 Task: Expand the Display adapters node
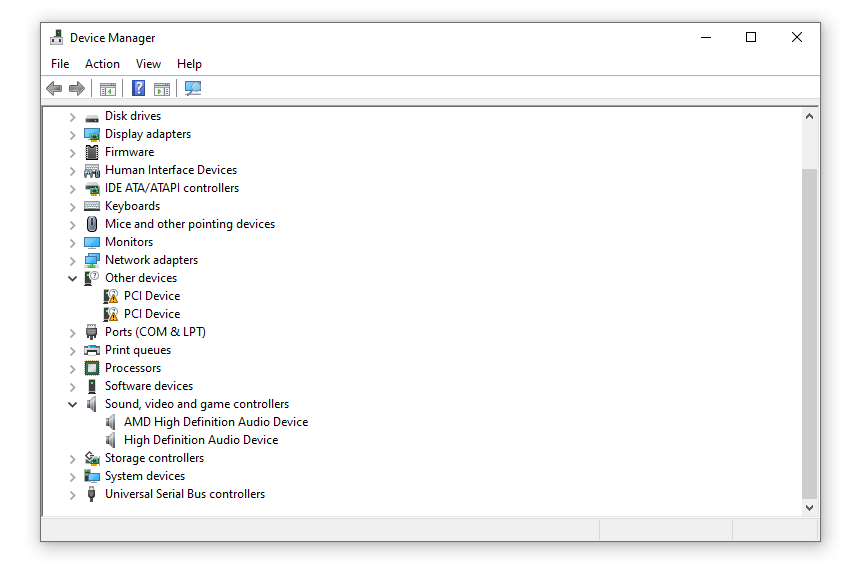[x=73, y=134]
